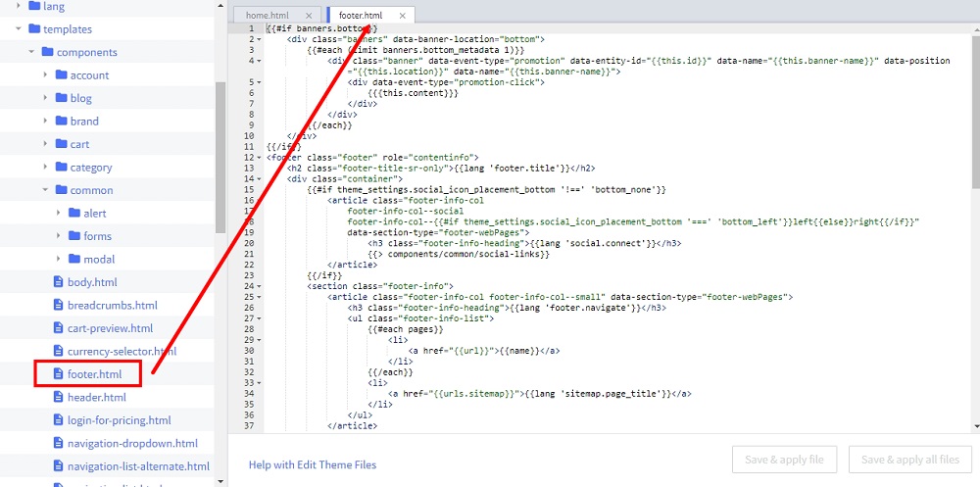
Task: Expand the account folder arrow
Action: [x=45, y=75]
